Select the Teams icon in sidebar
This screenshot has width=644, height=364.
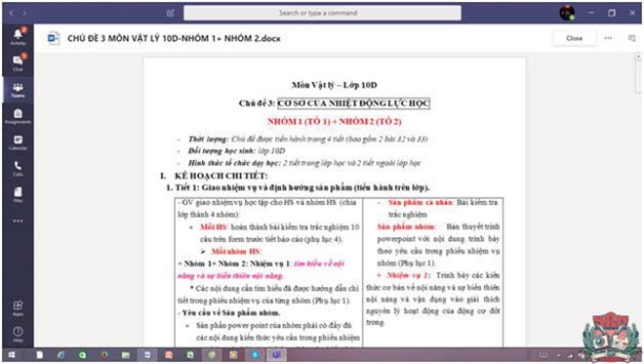19,89
